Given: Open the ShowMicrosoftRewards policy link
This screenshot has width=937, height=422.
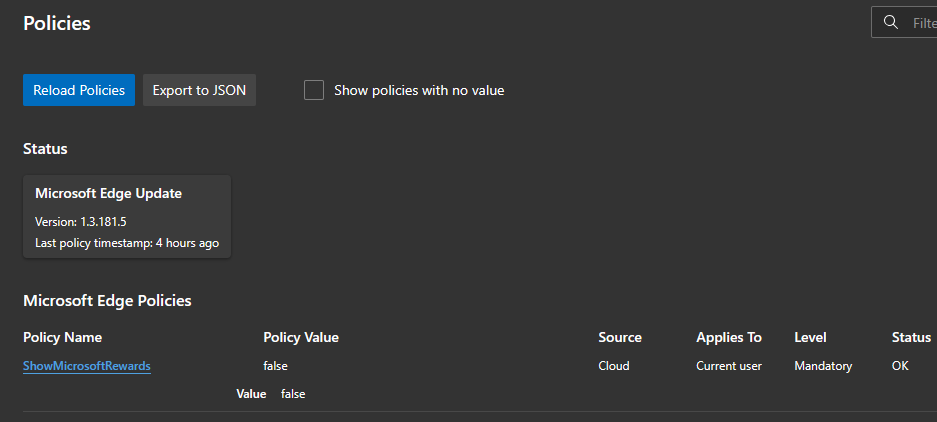Looking at the screenshot, I should [x=87, y=366].
